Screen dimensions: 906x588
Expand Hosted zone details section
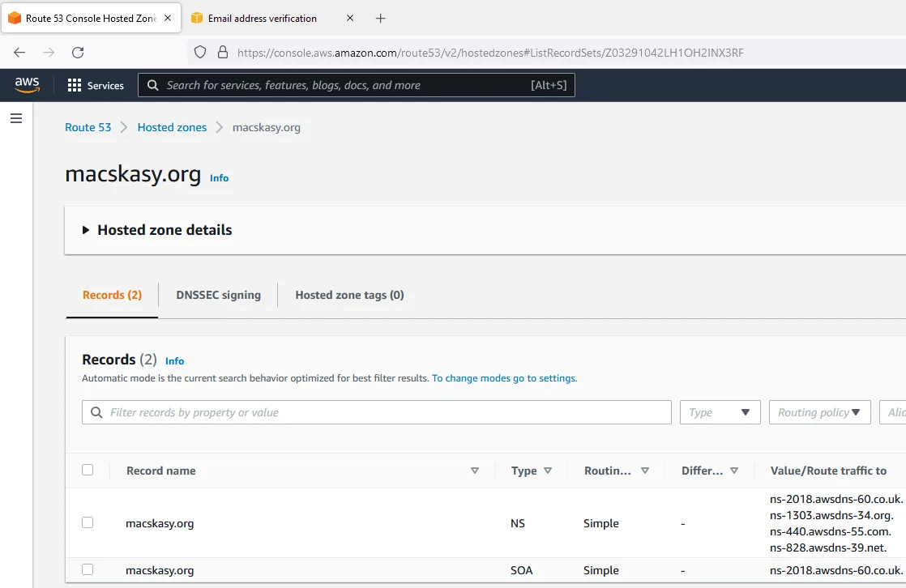pos(86,230)
